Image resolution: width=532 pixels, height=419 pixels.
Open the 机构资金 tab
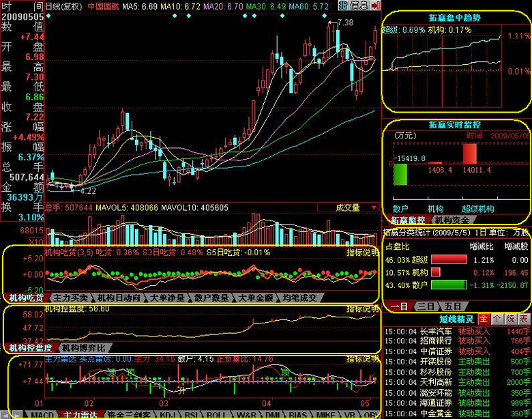tap(452, 220)
